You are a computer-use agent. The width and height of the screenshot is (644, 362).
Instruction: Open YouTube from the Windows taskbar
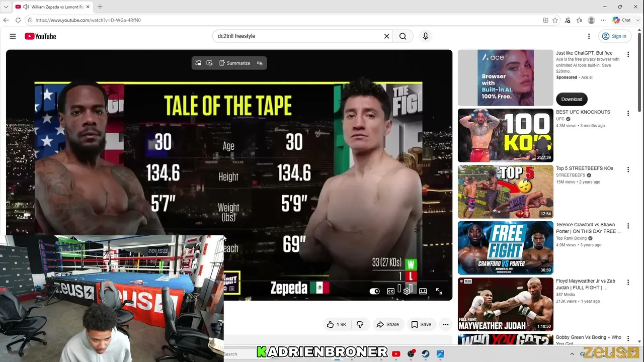396,354
